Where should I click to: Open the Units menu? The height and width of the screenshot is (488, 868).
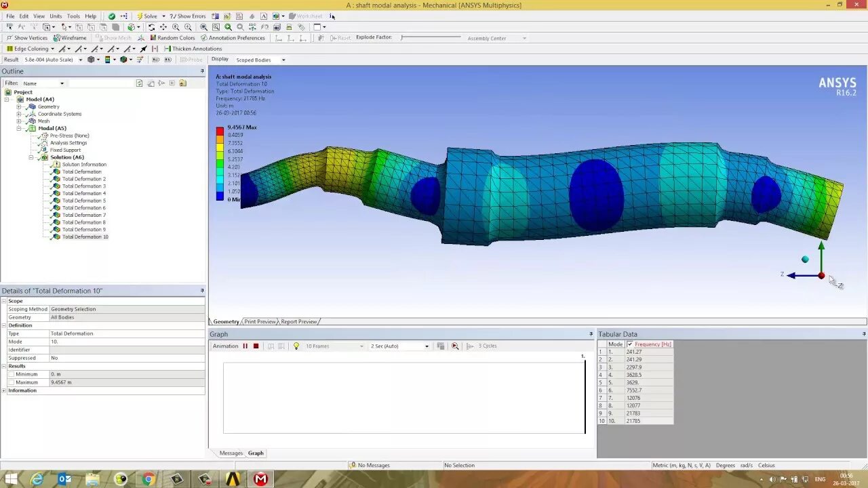[56, 16]
